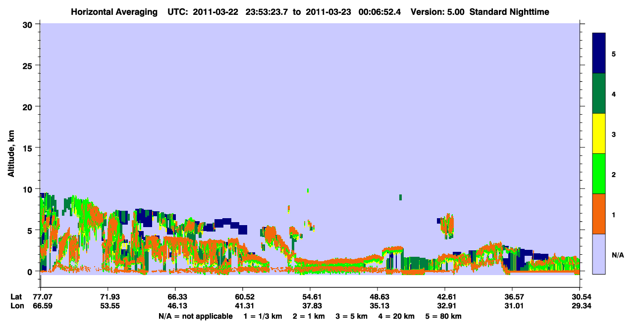Click the y-axis tick label 15
The height and width of the screenshot is (330, 644).
[29, 148]
